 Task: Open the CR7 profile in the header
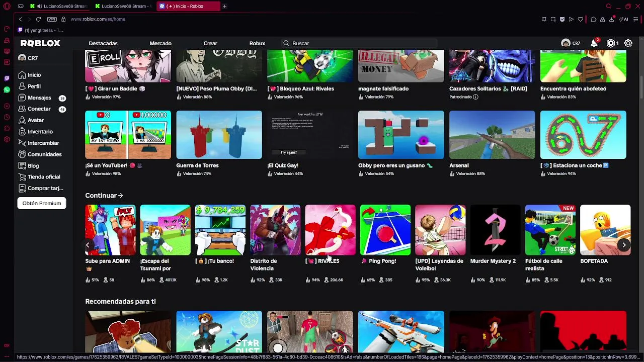coord(571,43)
